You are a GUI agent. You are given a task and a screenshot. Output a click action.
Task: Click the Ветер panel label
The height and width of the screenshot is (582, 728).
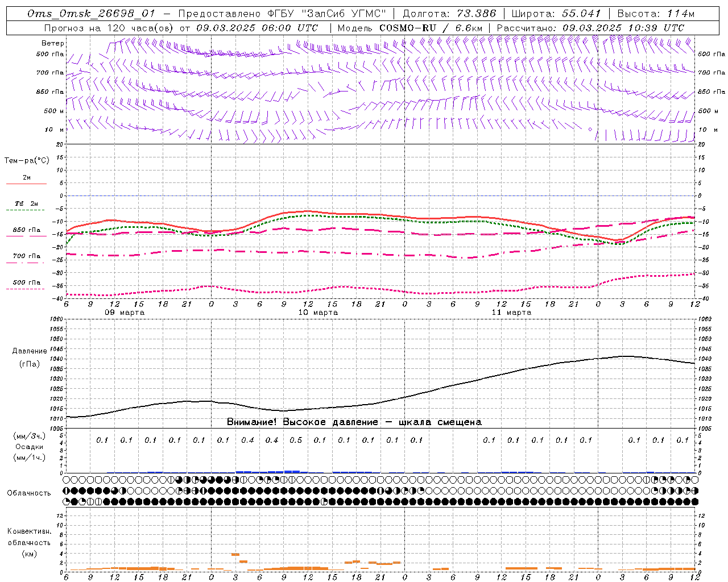(x=53, y=43)
